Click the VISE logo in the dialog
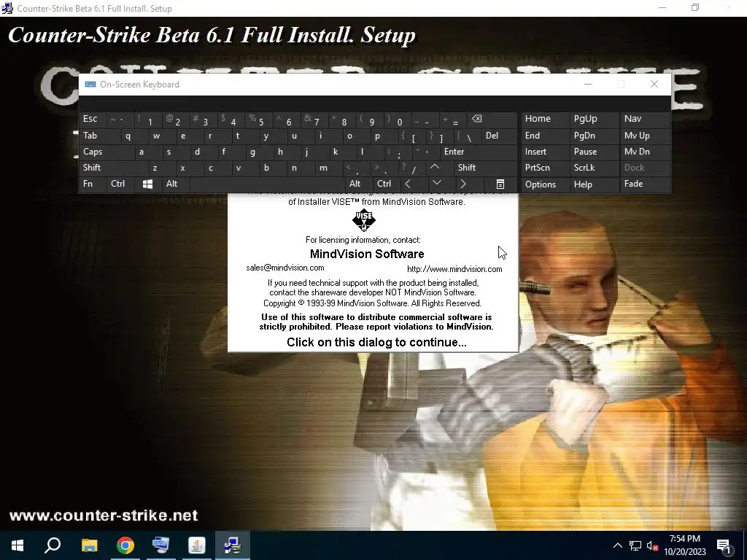 364,220
